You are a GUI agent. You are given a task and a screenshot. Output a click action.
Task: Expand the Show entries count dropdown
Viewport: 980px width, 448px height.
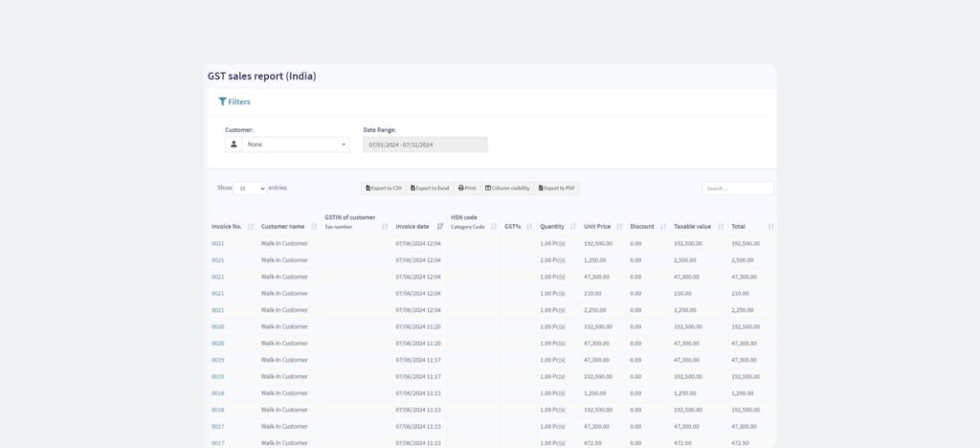[x=250, y=189]
